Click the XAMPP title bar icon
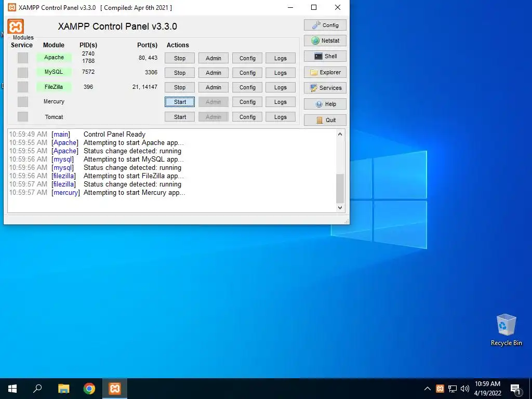The height and width of the screenshot is (399, 532). [x=12, y=7]
